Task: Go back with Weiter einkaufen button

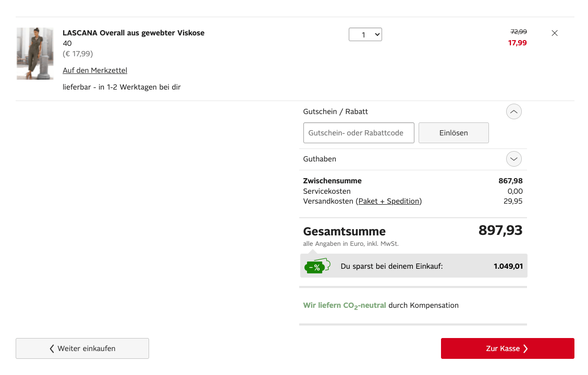Action: click(x=82, y=348)
